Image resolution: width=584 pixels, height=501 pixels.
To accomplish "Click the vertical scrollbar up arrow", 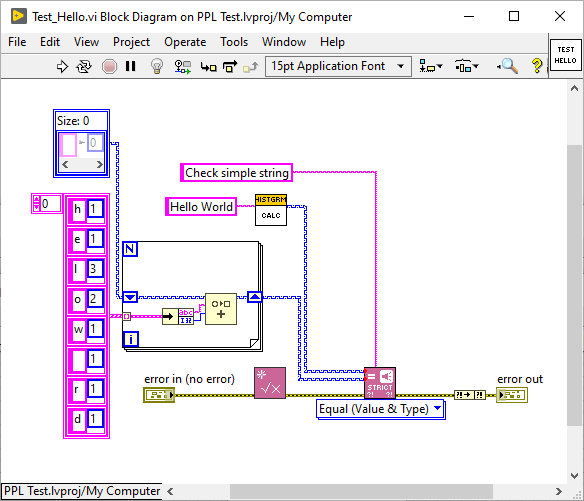I will point(574,88).
